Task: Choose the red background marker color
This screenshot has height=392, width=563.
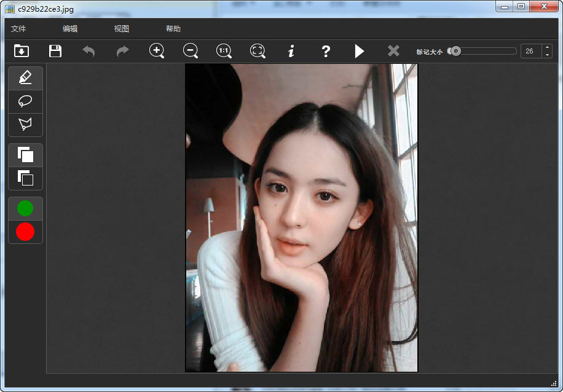Action: 25,232
